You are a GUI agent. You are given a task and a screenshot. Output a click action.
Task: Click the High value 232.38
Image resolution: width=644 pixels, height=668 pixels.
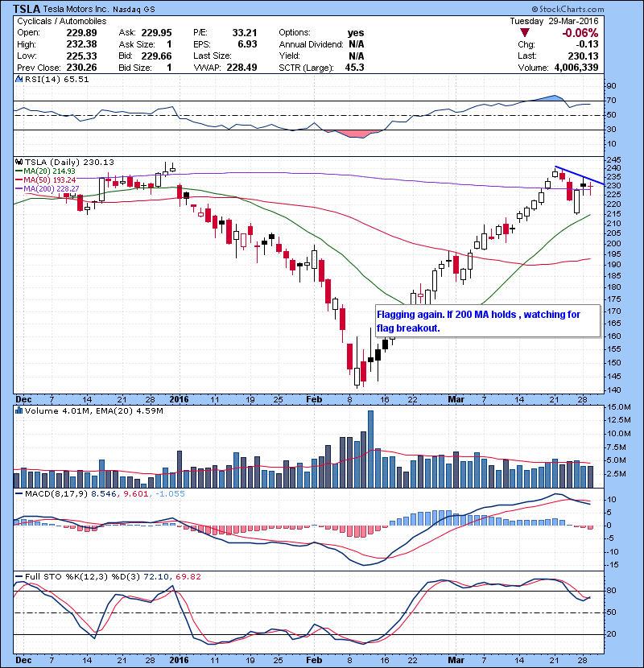coord(81,44)
